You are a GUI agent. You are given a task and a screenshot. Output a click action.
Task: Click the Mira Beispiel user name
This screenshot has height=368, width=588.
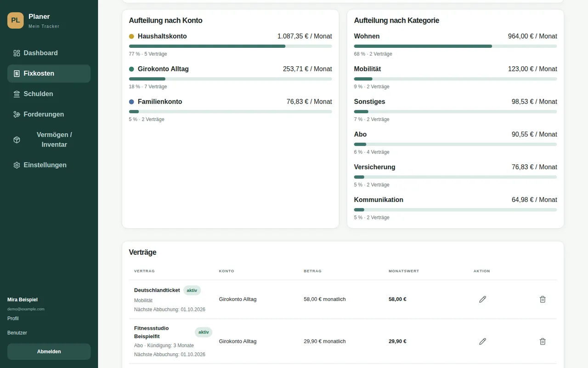click(23, 299)
